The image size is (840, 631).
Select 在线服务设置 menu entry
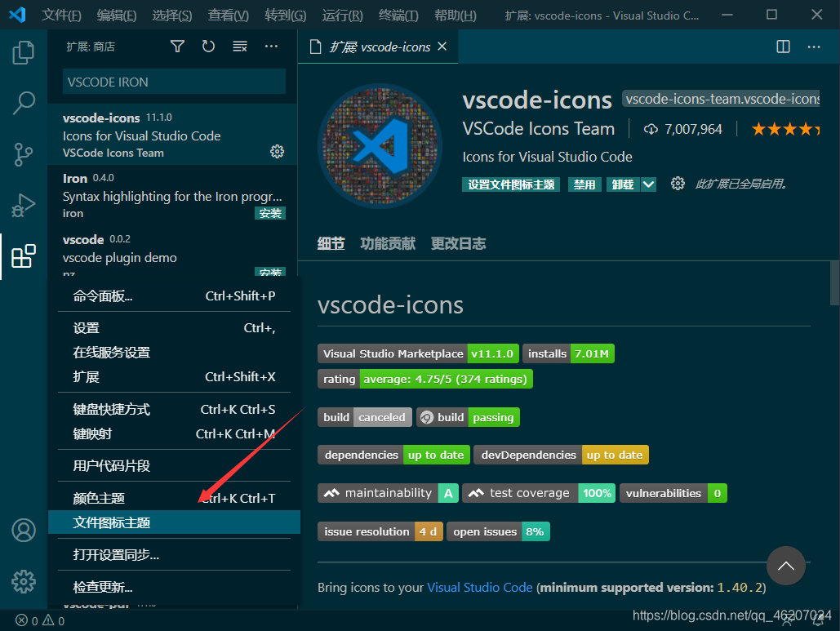174,353
